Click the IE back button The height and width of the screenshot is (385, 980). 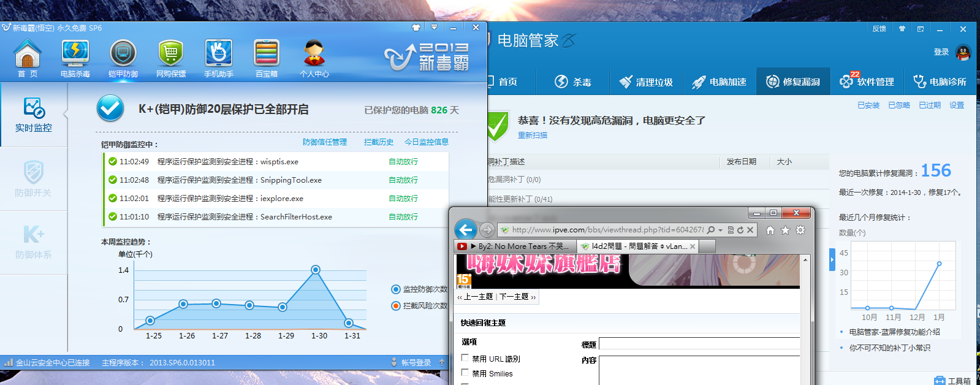pos(466,230)
